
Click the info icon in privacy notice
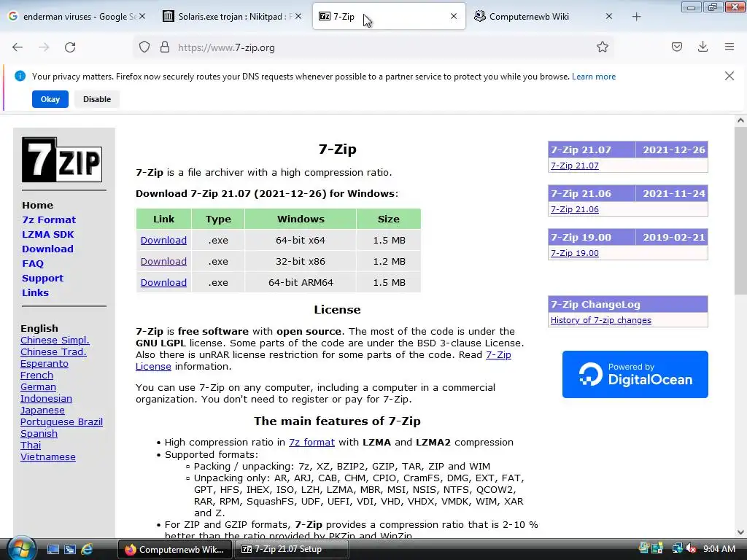click(x=20, y=76)
